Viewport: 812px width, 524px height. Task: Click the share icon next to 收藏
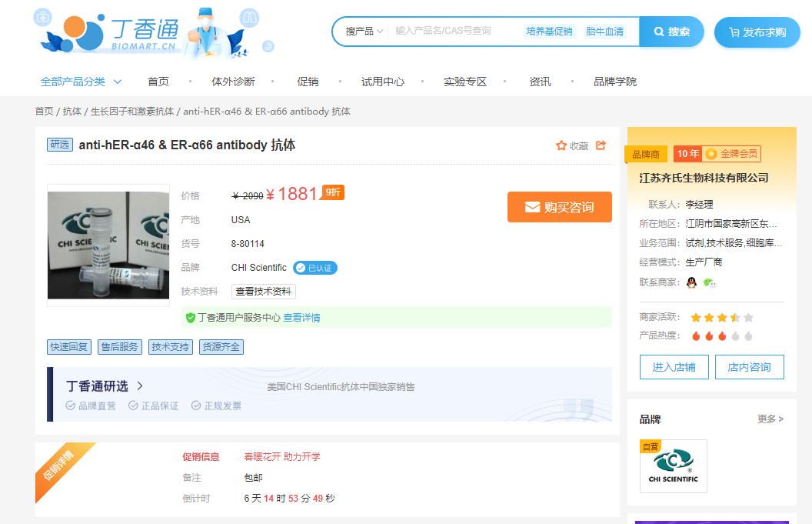(x=601, y=145)
